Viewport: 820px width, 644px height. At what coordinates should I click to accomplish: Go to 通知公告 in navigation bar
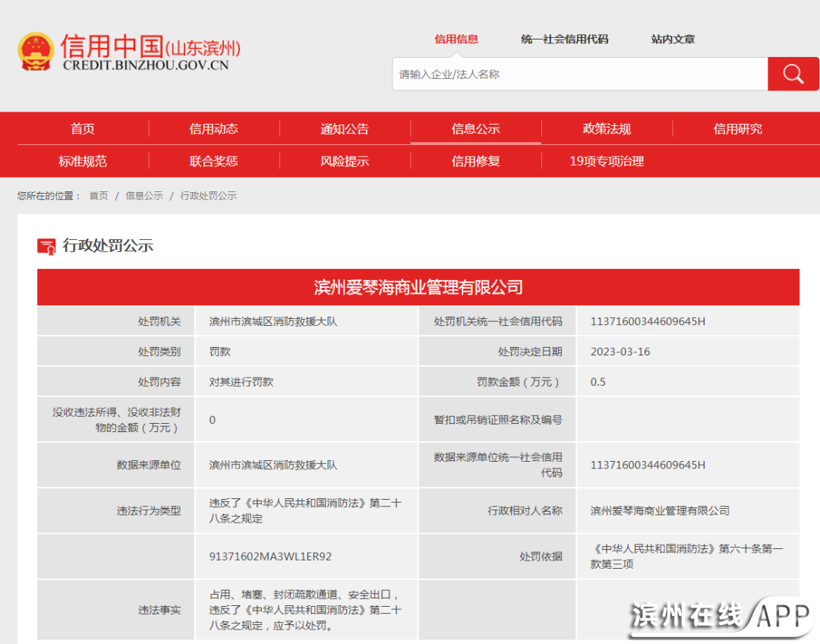(x=345, y=129)
